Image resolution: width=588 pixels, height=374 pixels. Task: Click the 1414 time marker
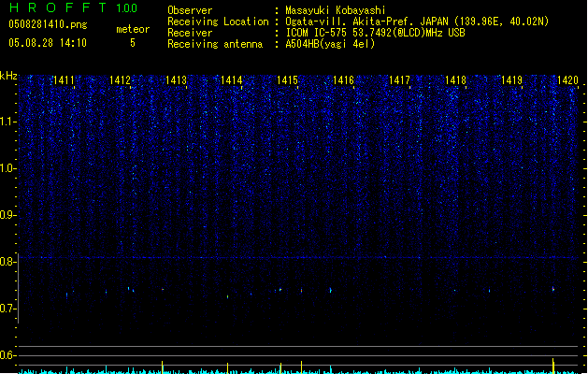pos(232,80)
